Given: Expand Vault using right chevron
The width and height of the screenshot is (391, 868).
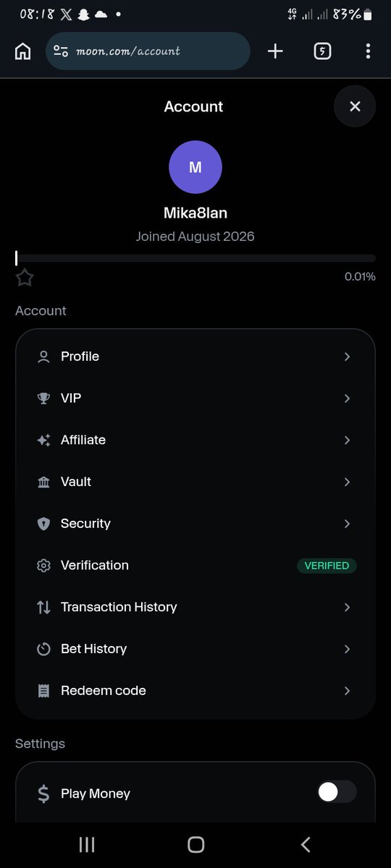Looking at the screenshot, I should (x=348, y=482).
